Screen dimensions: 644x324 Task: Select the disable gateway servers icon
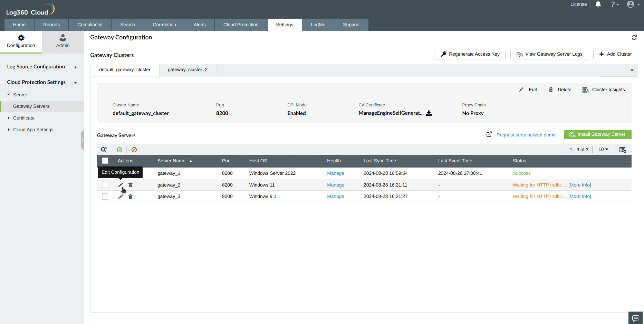(x=134, y=150)
